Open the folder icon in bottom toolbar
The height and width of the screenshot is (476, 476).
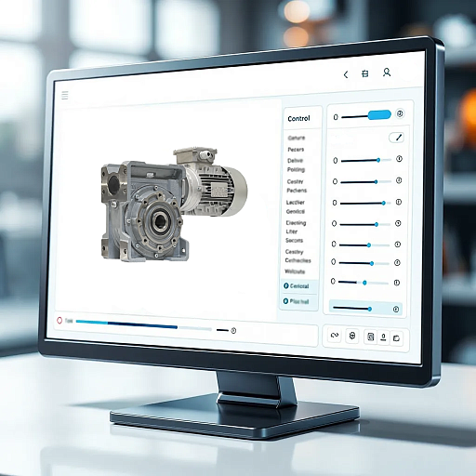pyautogui.click(x=396, y=338)
